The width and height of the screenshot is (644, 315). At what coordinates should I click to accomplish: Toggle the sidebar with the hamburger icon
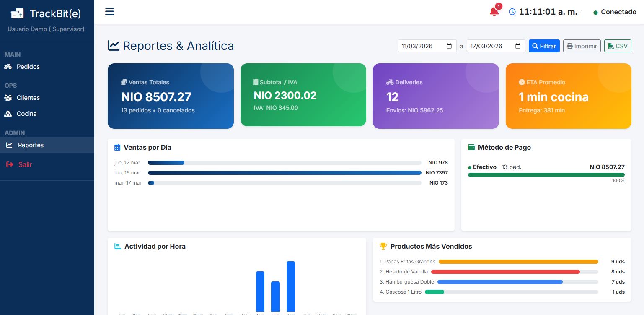pyautogui.click(x=109, y=11)
